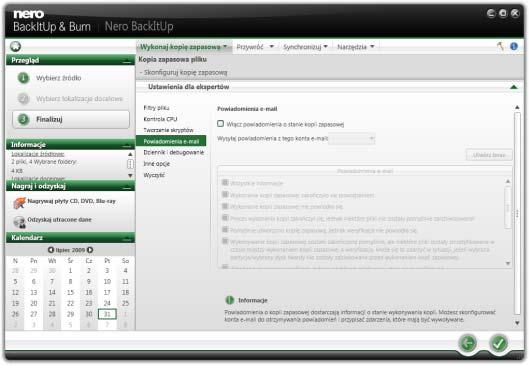The width and height of the screenshot is (529, 365).
Task: Collapse the 'Nagraj i odzyskaj' panel
Action: [127, 187]
